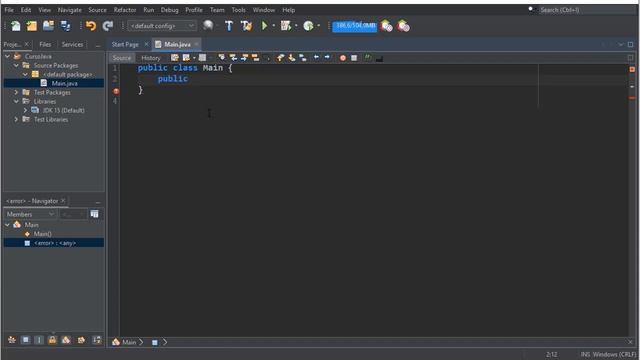The width and height of the screenshot is (640, 360).
Task: Expand the Test Packages node
Action: (x=16, y=92)
